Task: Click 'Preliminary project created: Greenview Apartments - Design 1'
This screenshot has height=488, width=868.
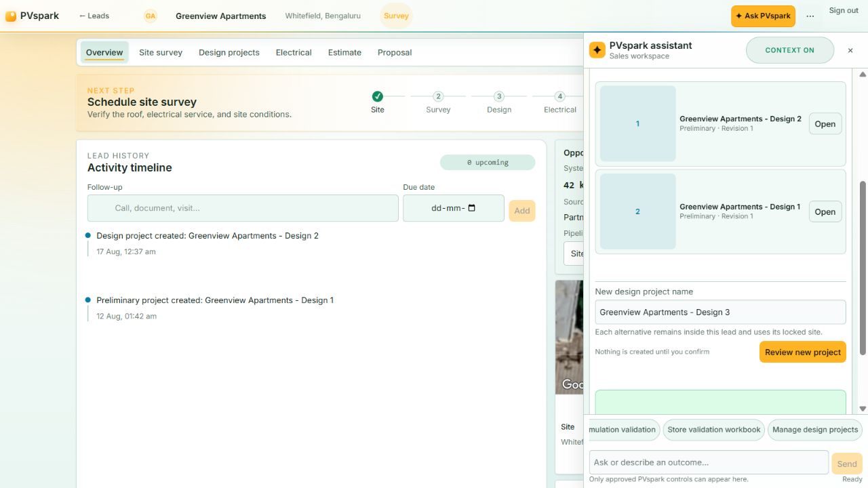Action: click(215, 300)
